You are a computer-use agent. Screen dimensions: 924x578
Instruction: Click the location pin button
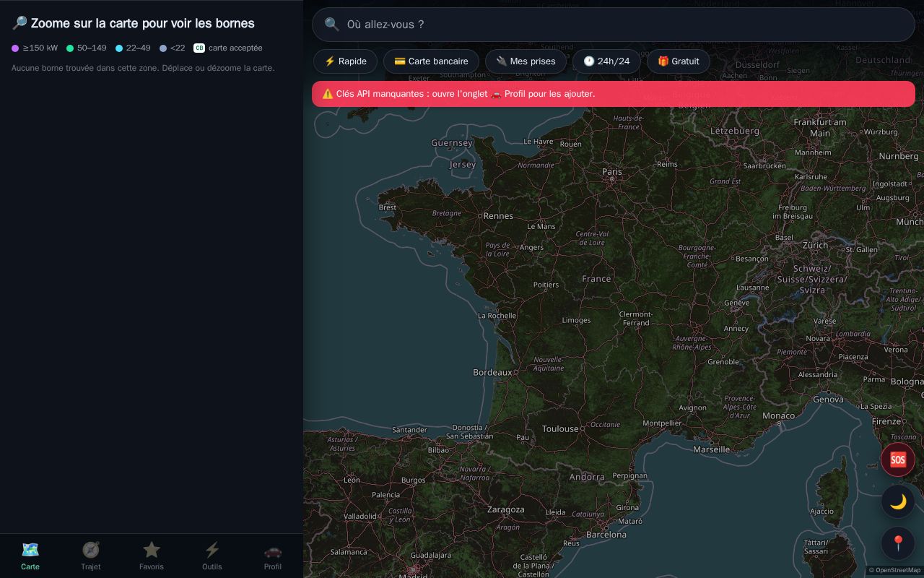coord(898,543)
